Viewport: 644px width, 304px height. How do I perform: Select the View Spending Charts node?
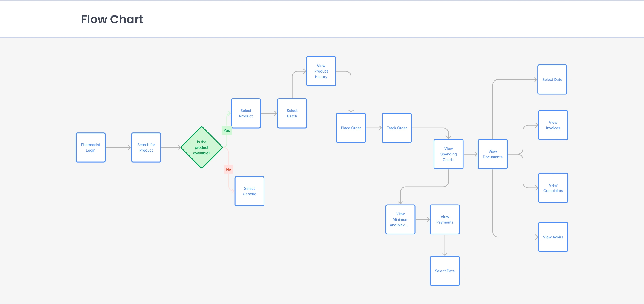click(448, 154)
